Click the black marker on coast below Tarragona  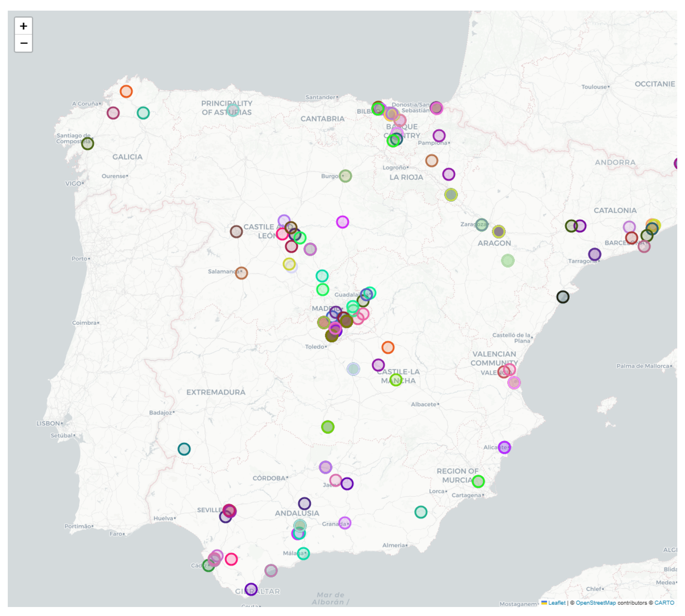[563, 297]
